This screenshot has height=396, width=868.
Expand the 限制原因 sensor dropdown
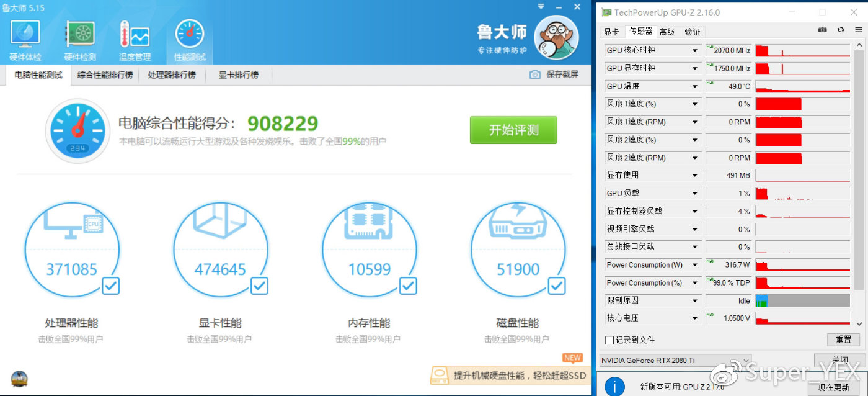pos(695,300)
